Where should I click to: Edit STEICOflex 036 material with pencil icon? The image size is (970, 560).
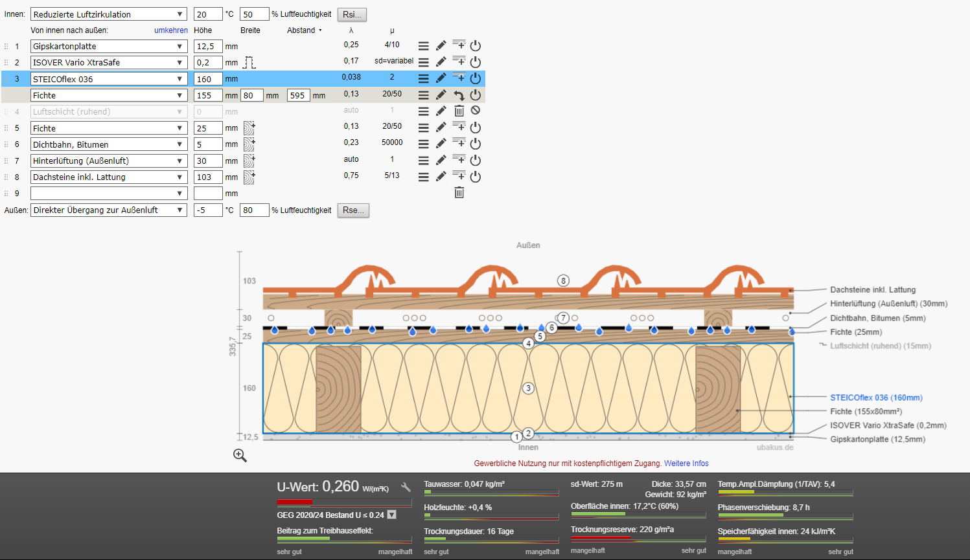click(x=441, y=78)
